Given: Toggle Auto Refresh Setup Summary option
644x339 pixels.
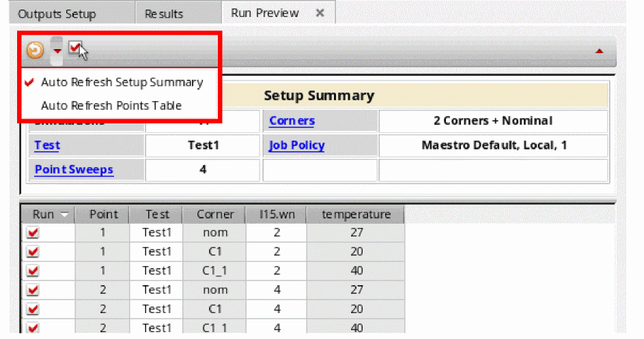Looking at the screenshot, I should tap(122, 83).
